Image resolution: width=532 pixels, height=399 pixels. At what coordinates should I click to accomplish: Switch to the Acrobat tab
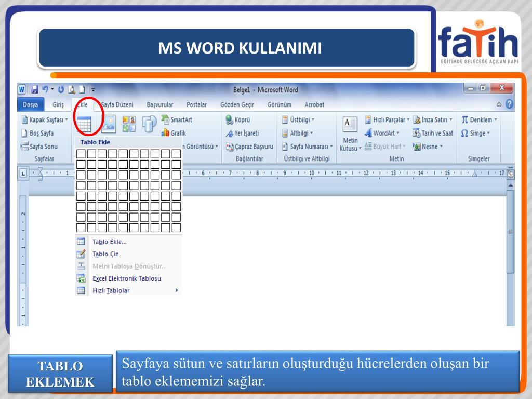click(x=314, y=104)
